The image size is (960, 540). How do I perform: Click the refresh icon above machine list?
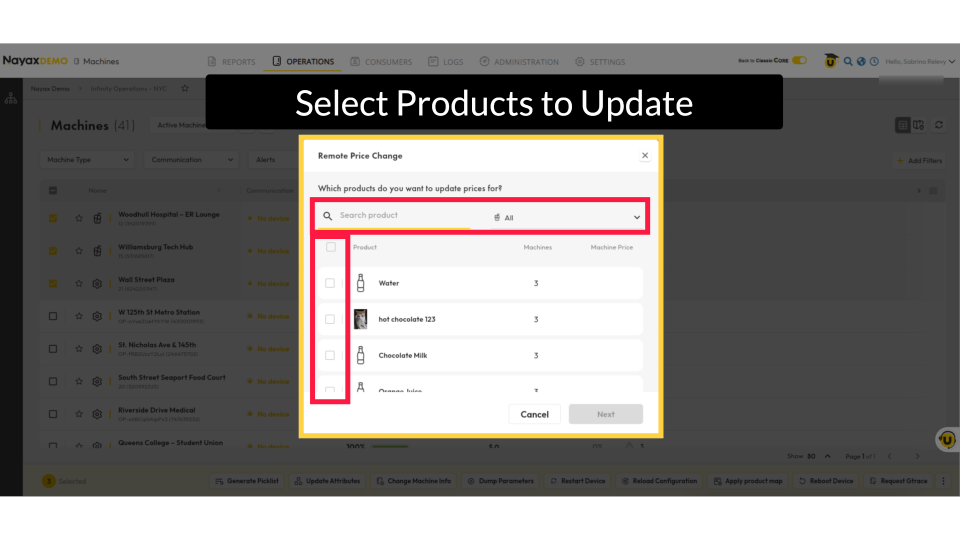pos(938,125)
